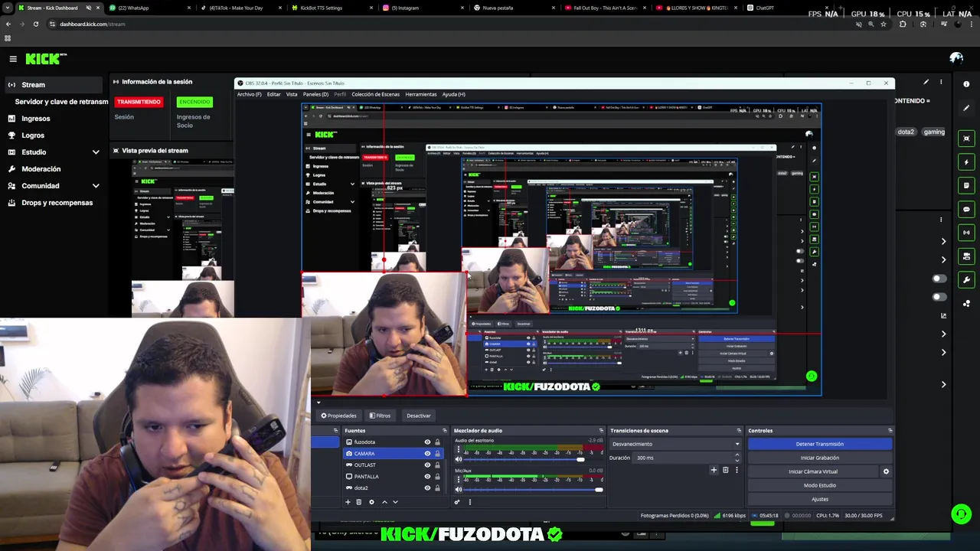Click the pencil icon in Kick right rail
This screenshot has height=551, width=980.
(966, 108)
